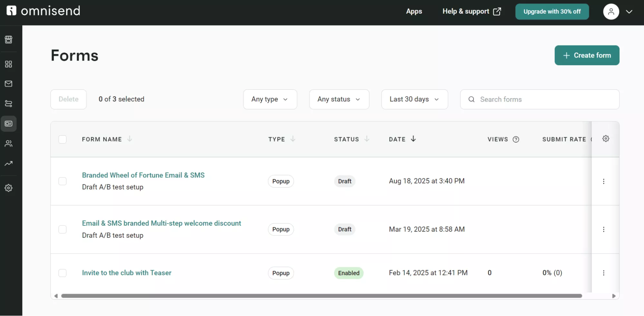644x316 pixels.
Task: Click Upgrade with 30% off button
Action: click(x=552, y=12)
